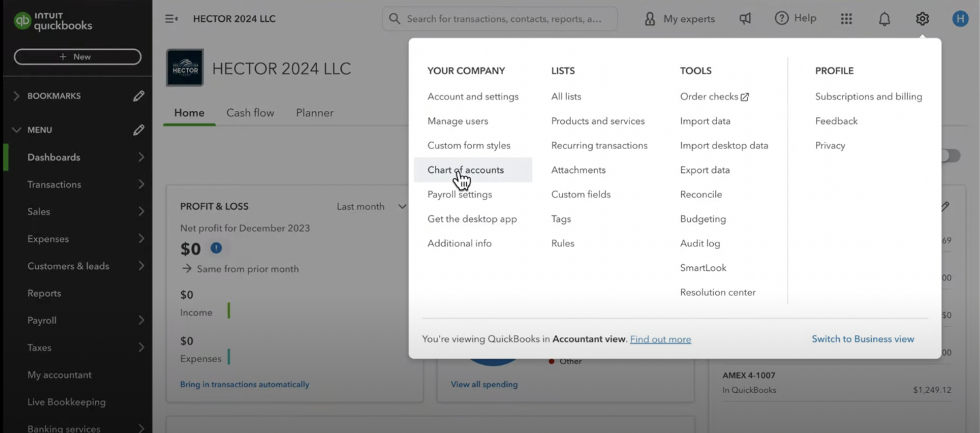Open Custom form styles
The image size is (980, 433).
(x=469, y=146)
